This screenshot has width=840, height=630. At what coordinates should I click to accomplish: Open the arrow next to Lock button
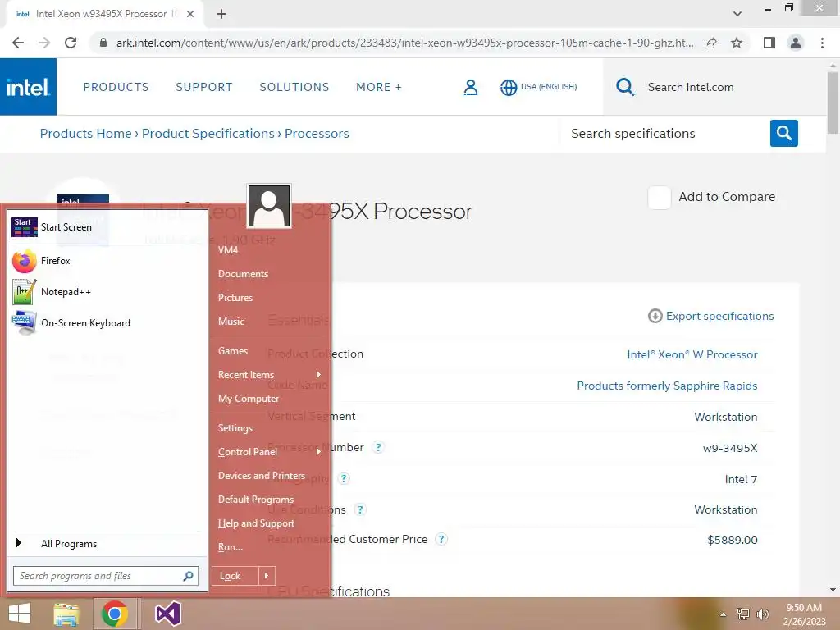tap(267, 576)
